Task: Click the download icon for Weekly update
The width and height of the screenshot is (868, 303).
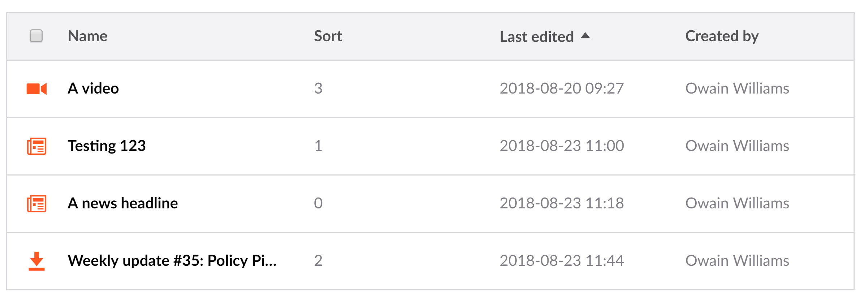Action: 36,261
